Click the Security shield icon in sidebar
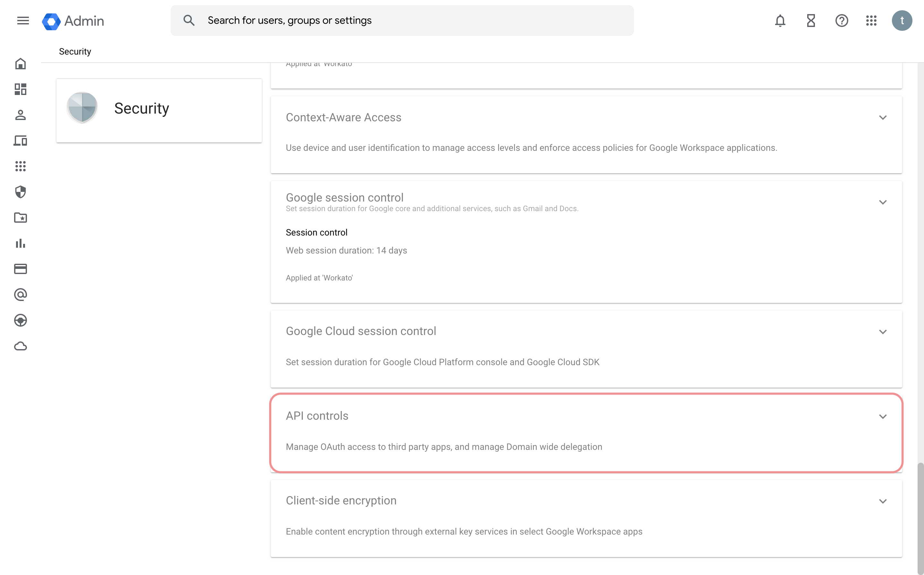 point(21,192)
